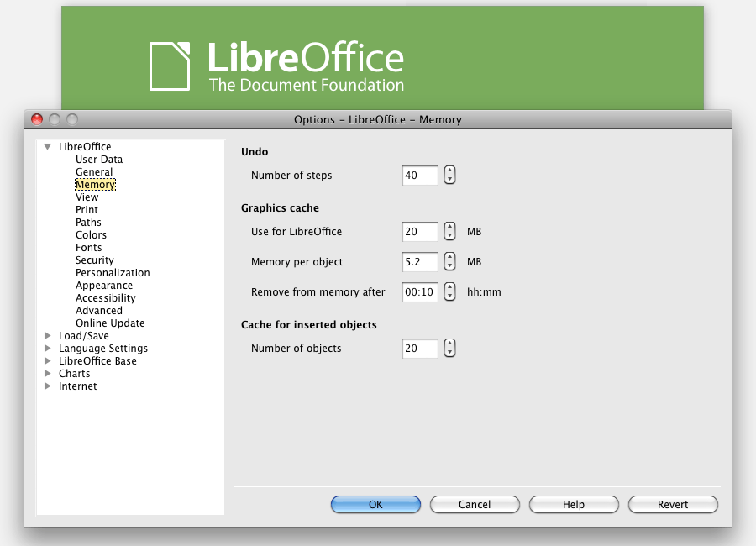This screenshot has width=756, height=546.
Task: Expand the LibreOffice Base node
Action: coord(47,360)
